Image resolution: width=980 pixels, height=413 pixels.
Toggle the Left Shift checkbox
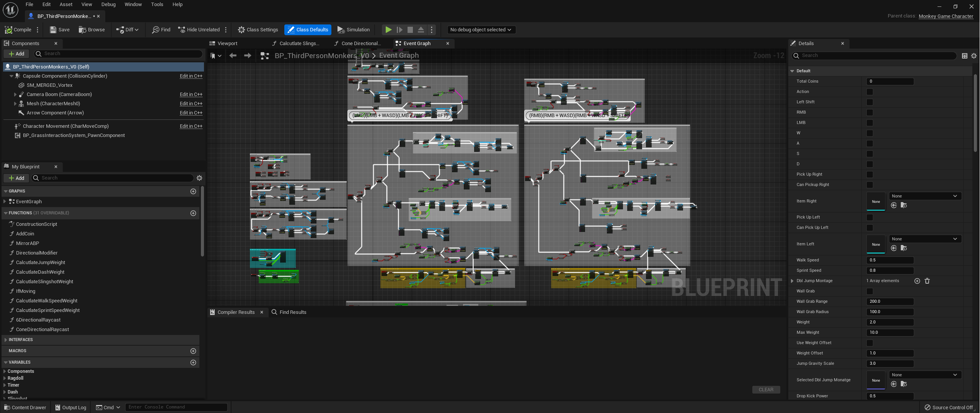point(870,102)
